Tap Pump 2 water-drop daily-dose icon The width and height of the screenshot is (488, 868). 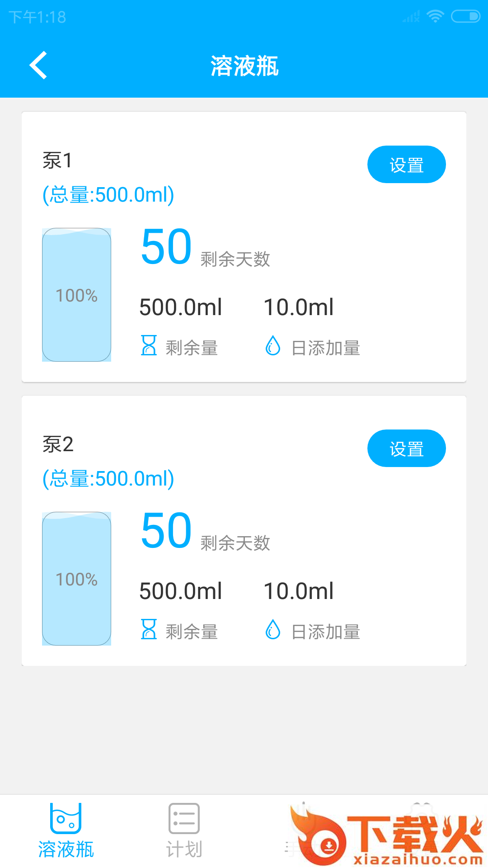point(273,630)
